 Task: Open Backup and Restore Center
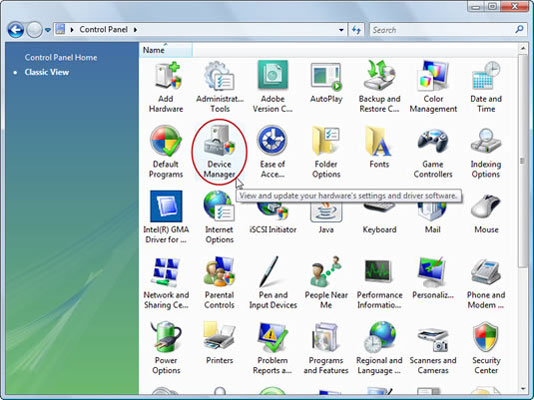pyautogui.click(x=379, y=87)
